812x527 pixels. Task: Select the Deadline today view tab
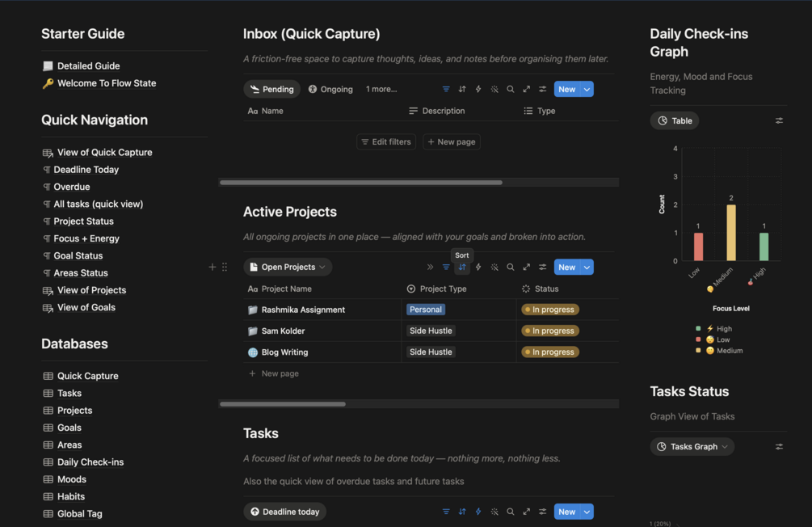tap(285, 512)
